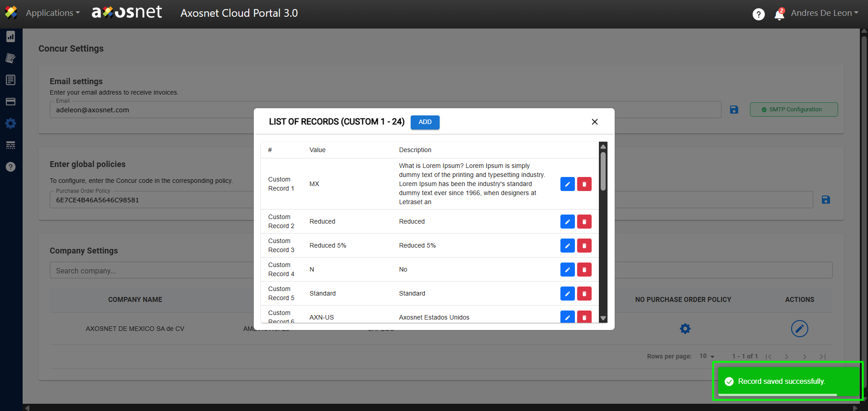Click the page horizontal scrollbar left arrow
The image size is (868, 411).
pos(28,407)
